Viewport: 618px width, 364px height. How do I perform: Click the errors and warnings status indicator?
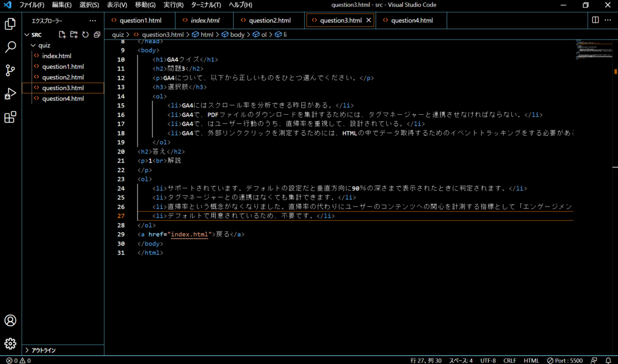click(18, 360)
